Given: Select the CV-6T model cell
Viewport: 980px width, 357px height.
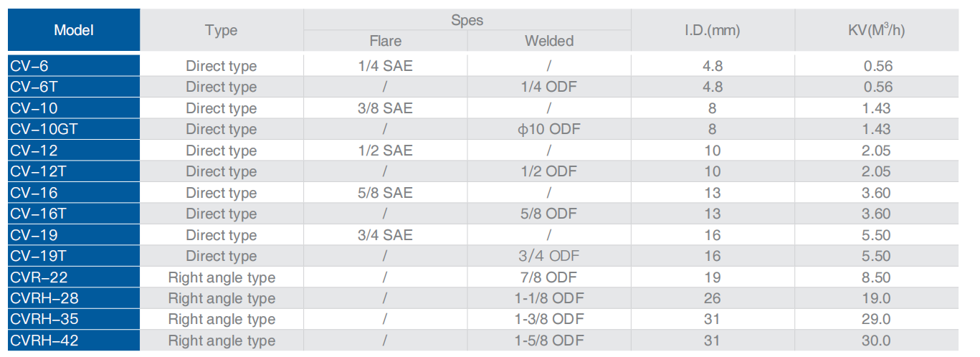Looking at the screenshot, I should 74,87.
